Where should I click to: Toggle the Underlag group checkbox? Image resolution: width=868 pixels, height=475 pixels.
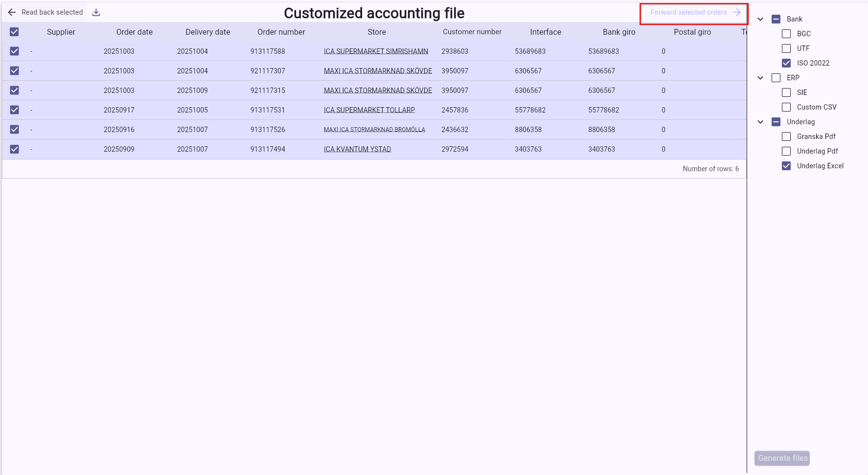point(776,122)
